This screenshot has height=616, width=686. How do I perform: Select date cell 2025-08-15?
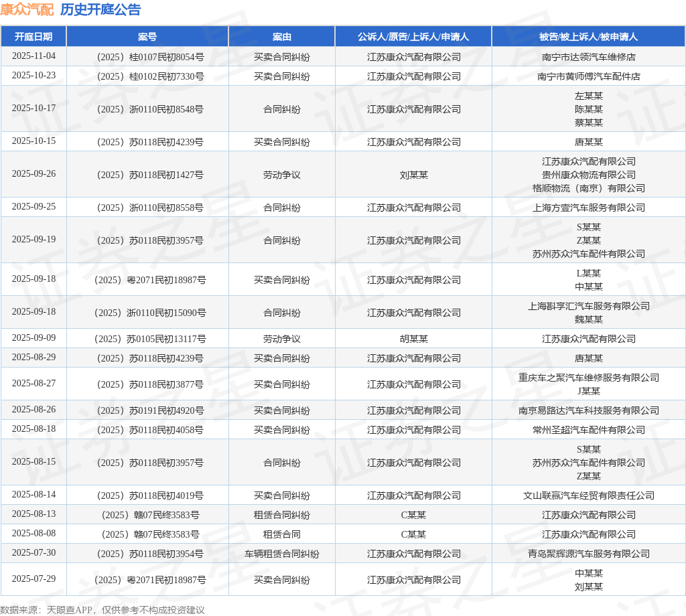pos(33,462)
